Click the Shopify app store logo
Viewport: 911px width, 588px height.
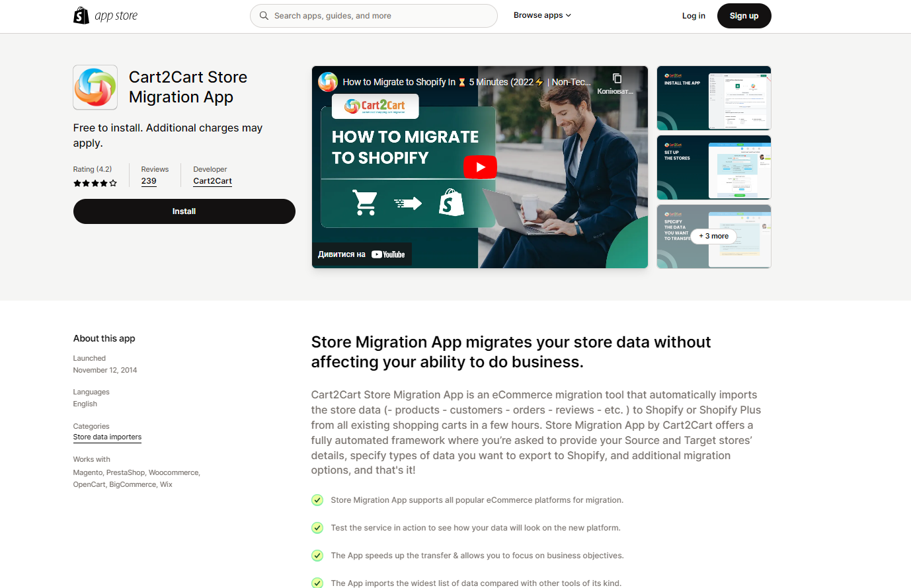[x=106, y=15]
